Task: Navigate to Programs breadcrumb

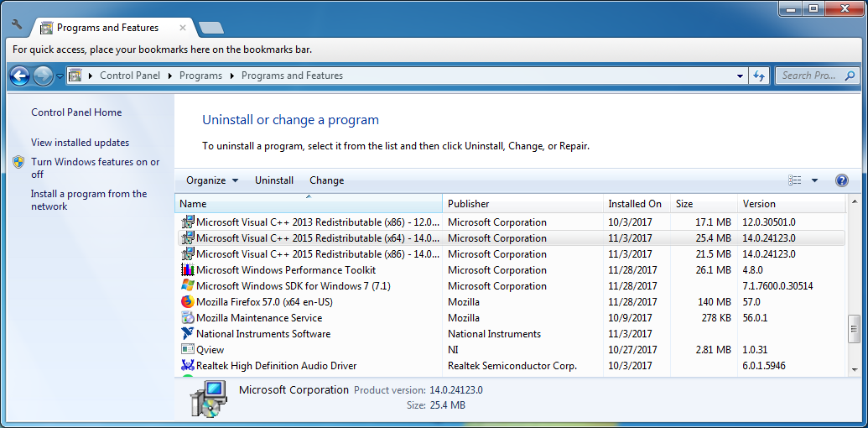Action: [200, 76]
